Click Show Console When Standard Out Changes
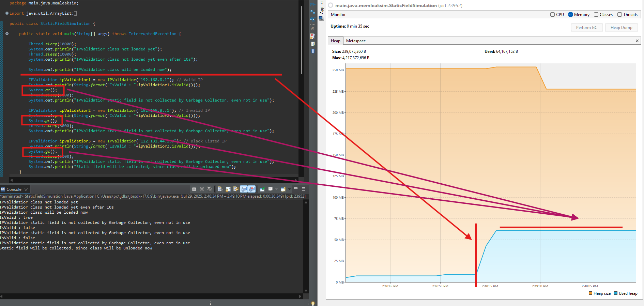Screen dimensions: 644x306 pos(244,189)
